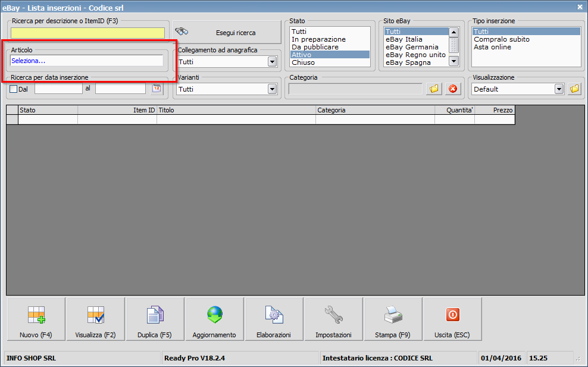The width and height of the screenshot is (588, 367).
Task: Open the calendar date picker icon
Action: point(157,89)
